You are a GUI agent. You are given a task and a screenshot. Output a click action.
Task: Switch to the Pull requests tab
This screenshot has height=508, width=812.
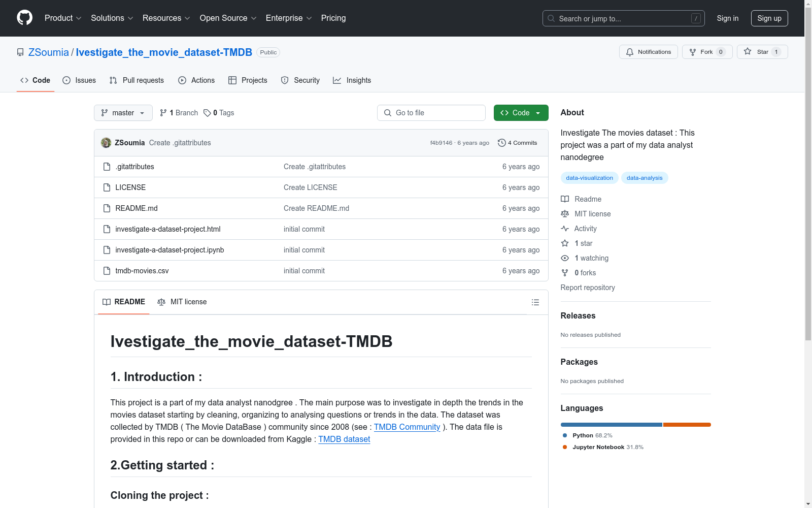pos(137,80)
